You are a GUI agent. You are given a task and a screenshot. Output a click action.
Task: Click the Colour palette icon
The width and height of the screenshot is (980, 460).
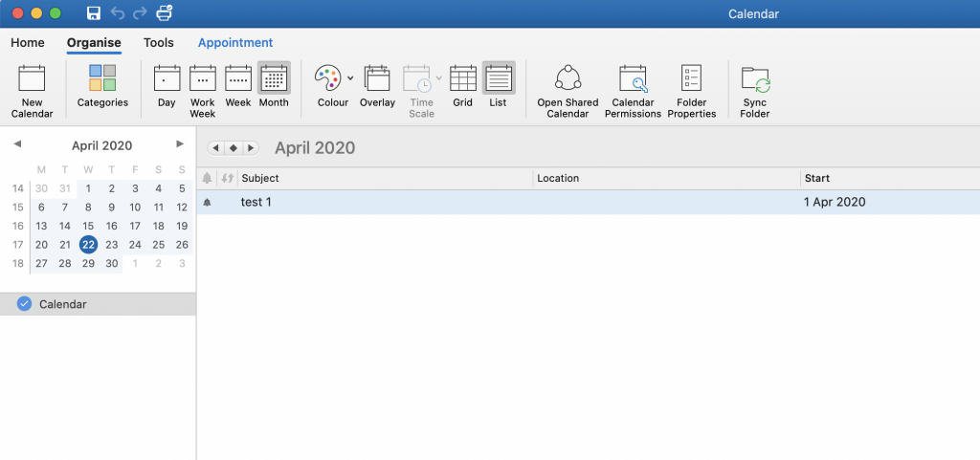pyautogui.click(x=328, y=78)
